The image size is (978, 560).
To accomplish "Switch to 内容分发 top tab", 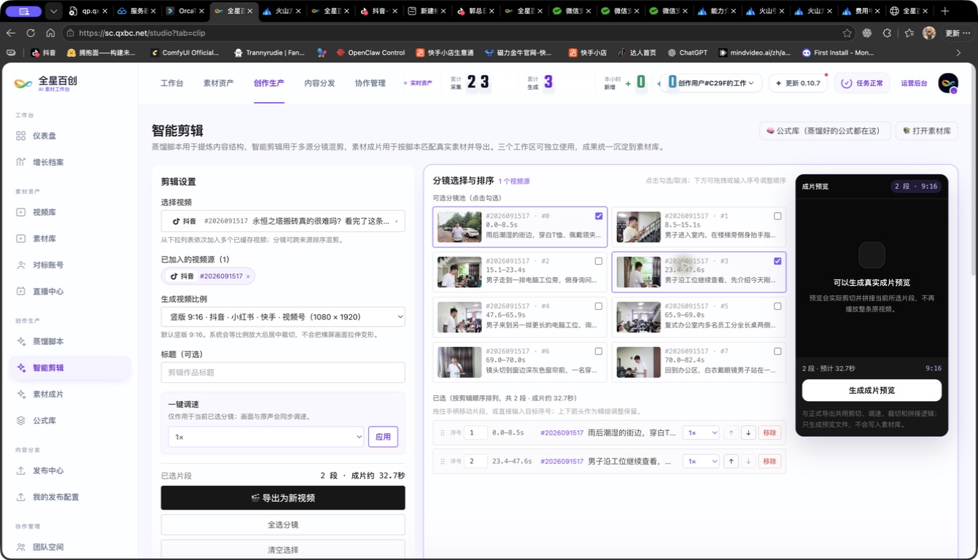I will (319, 83).
